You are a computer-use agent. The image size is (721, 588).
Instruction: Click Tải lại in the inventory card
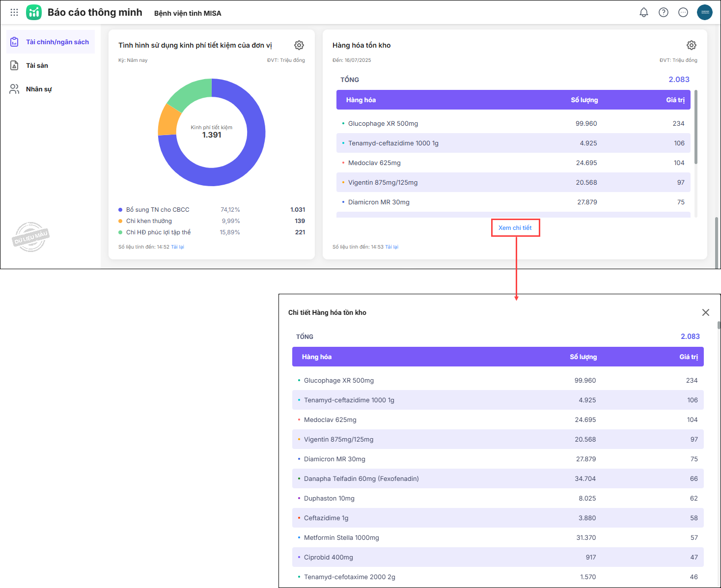(391, 247)
